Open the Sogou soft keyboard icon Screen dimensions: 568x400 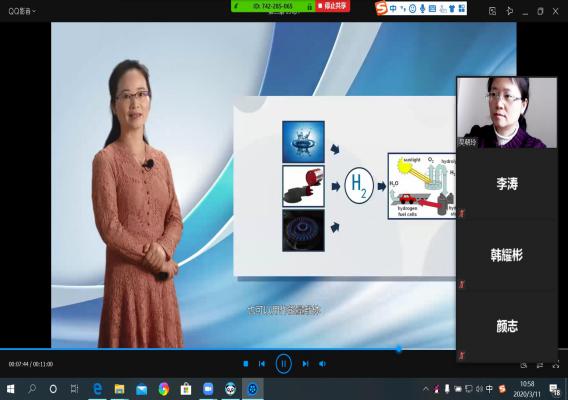click(432, 8)
